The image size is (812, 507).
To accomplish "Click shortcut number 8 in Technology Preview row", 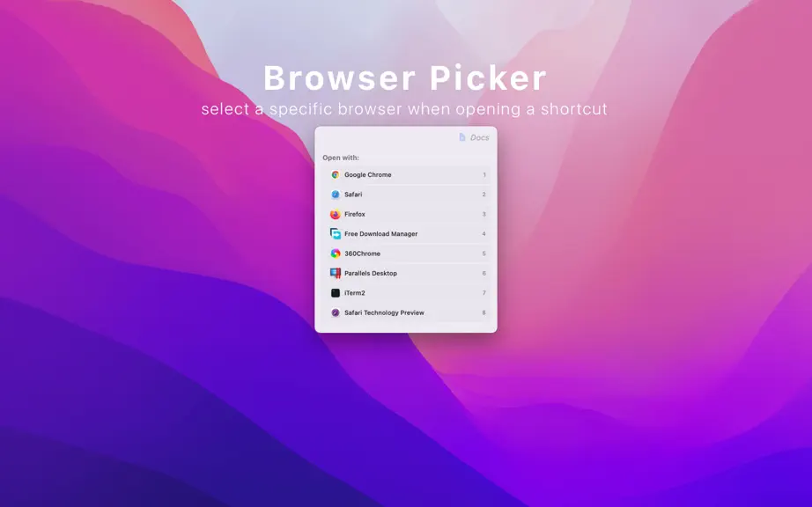I will pyautogui.click(x=484, y=312).
